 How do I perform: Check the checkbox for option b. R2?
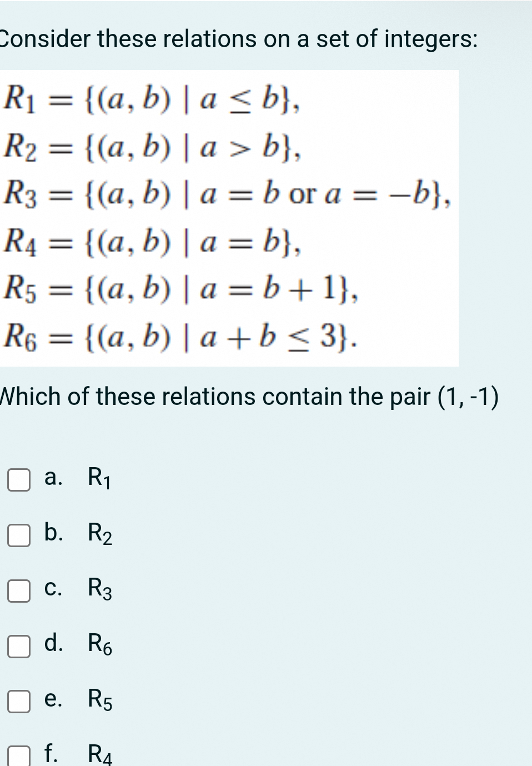coord(18,535)
